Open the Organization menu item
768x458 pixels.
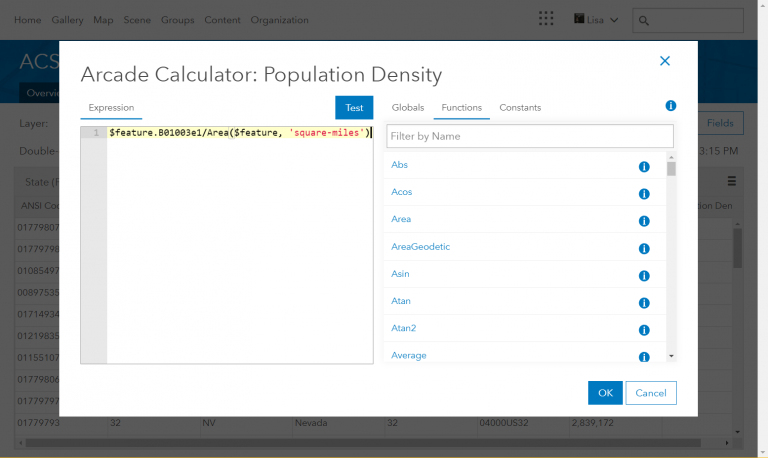coord(280,20)
